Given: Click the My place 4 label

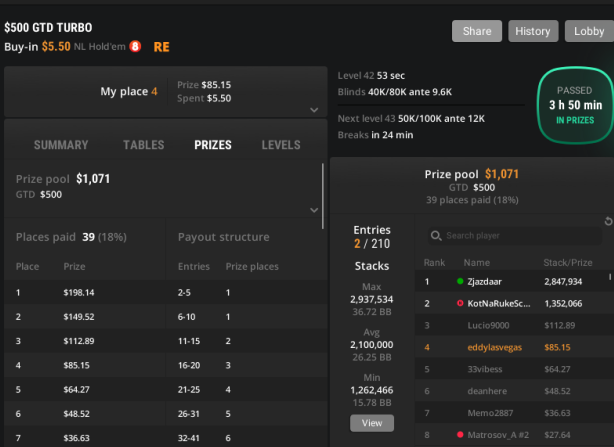Looking at the screenshot, I should click(x=129, y=92).
